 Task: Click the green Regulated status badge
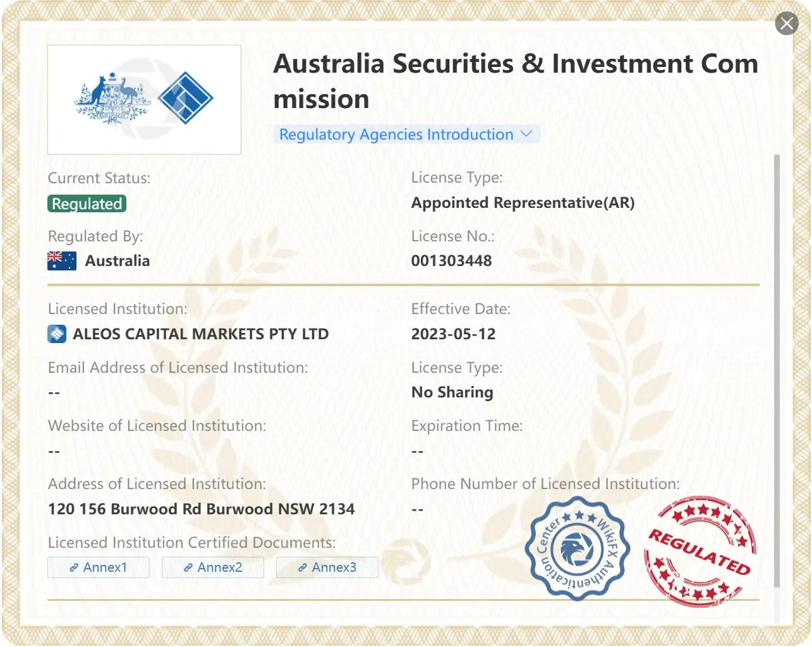coord(87,203)
